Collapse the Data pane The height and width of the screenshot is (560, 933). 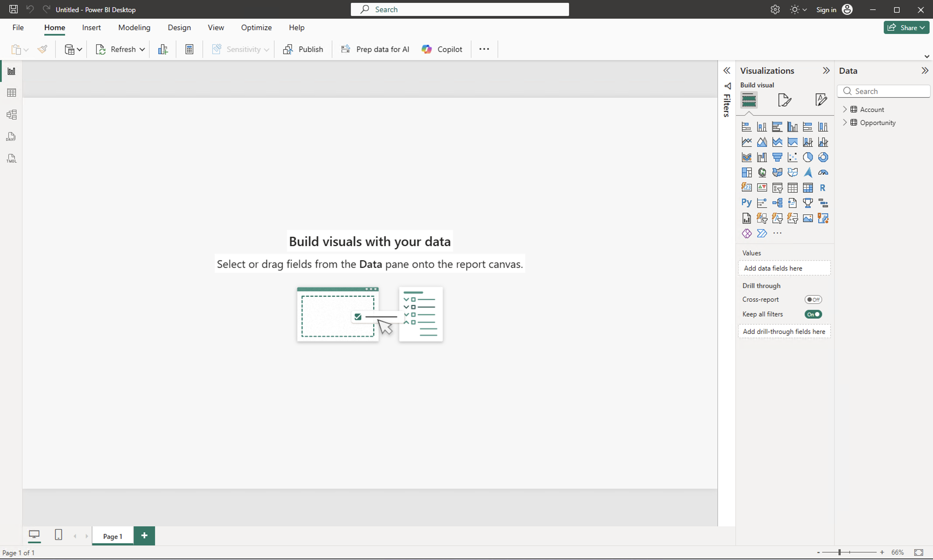(x=925, y=71)
